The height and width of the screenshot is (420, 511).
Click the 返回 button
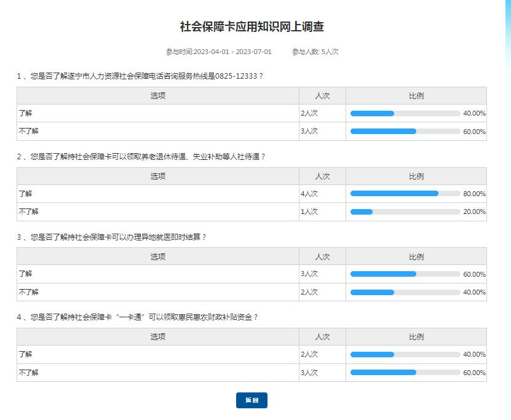[252, 400]
